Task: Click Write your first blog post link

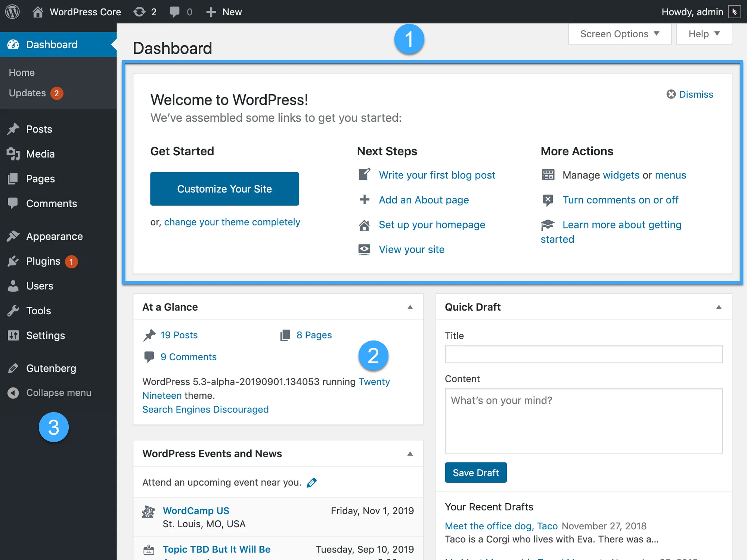Action: click(x=437, y=175)
